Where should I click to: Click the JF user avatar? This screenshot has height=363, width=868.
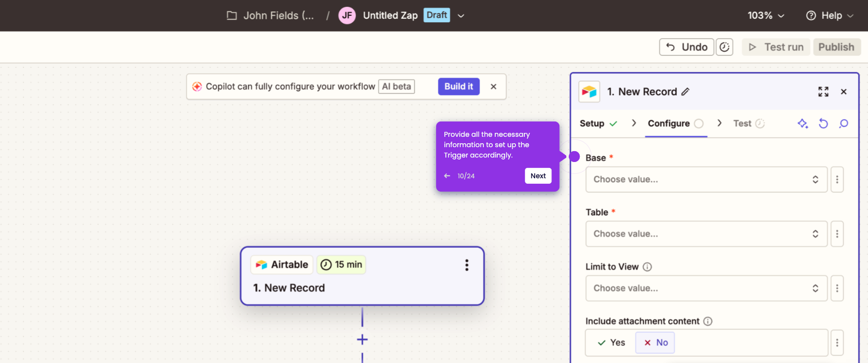(347, 15)
